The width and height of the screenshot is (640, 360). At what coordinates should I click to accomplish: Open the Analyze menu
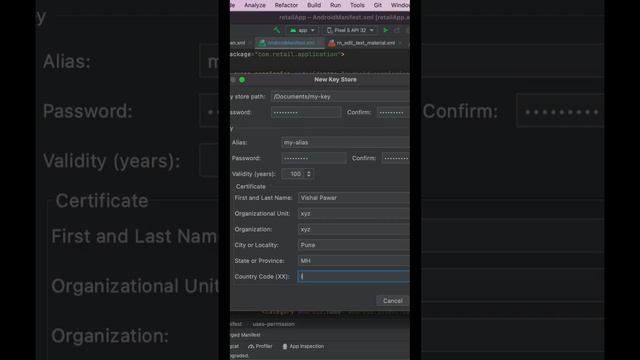tap(255, 5)
